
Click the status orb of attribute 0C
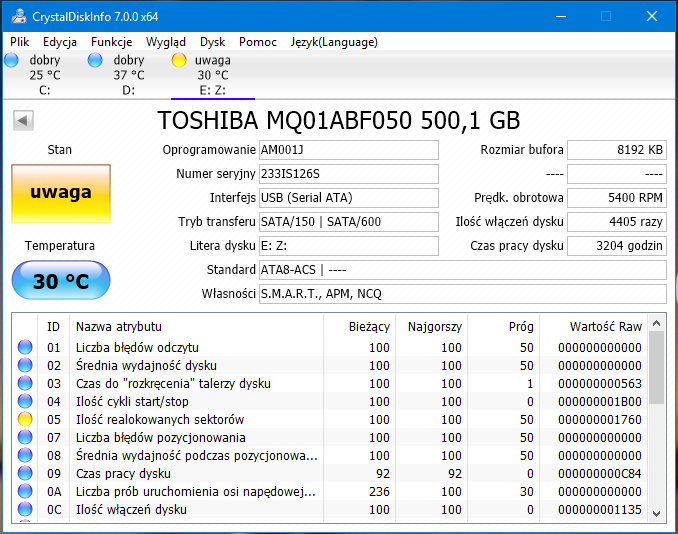tap(25, 509)
